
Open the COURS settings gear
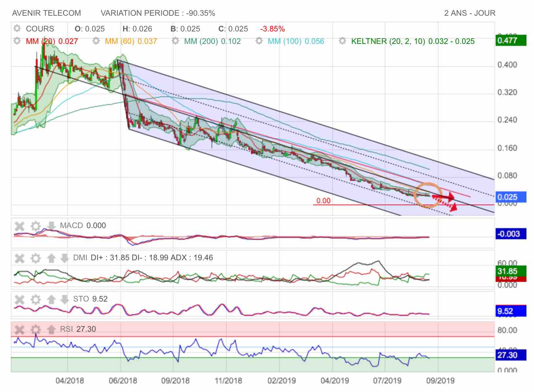pyautogui.click(x=17, y=29)
